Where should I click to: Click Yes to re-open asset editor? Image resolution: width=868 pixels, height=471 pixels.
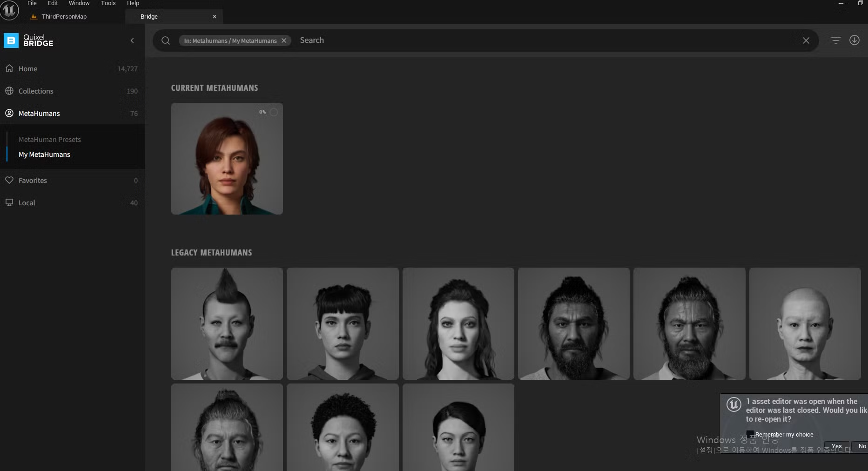coord(837,446)
